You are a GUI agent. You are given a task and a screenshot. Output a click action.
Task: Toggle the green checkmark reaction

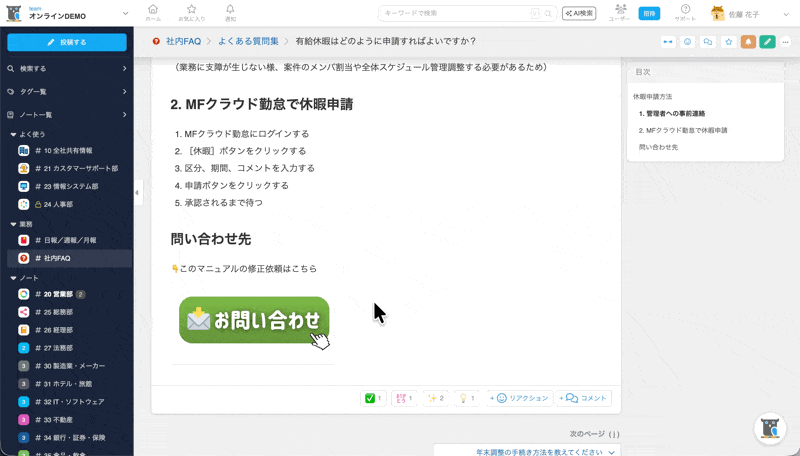coord(373,398)
